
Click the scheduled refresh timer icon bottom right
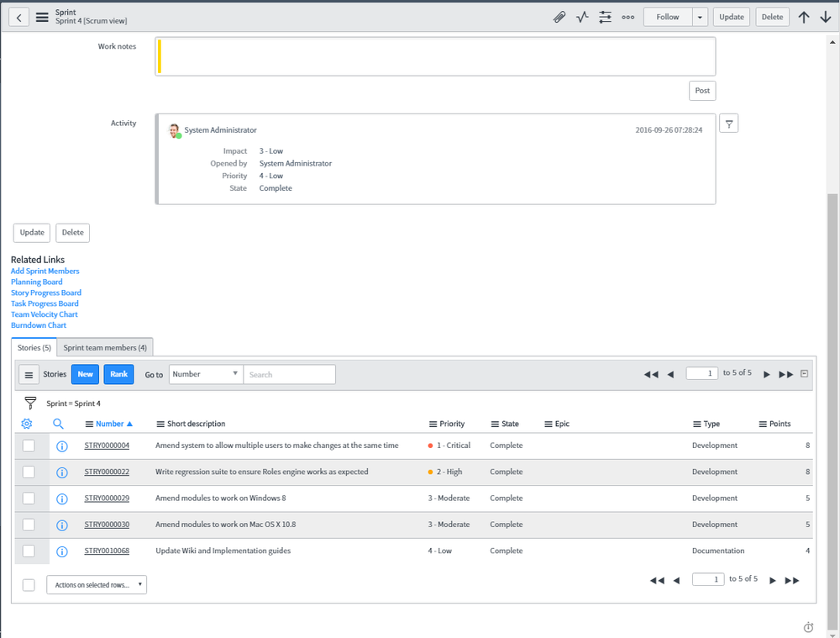(x=808, y=627)
